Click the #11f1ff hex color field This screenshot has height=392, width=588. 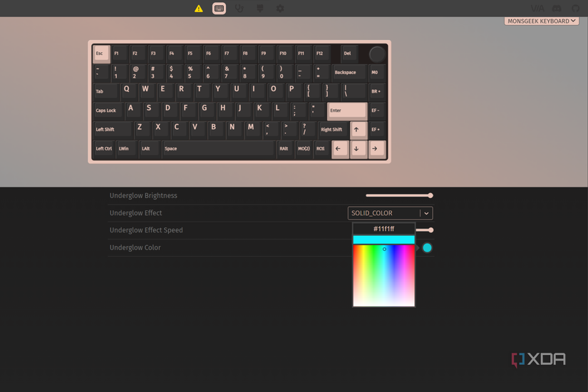[x=384, y=229]
